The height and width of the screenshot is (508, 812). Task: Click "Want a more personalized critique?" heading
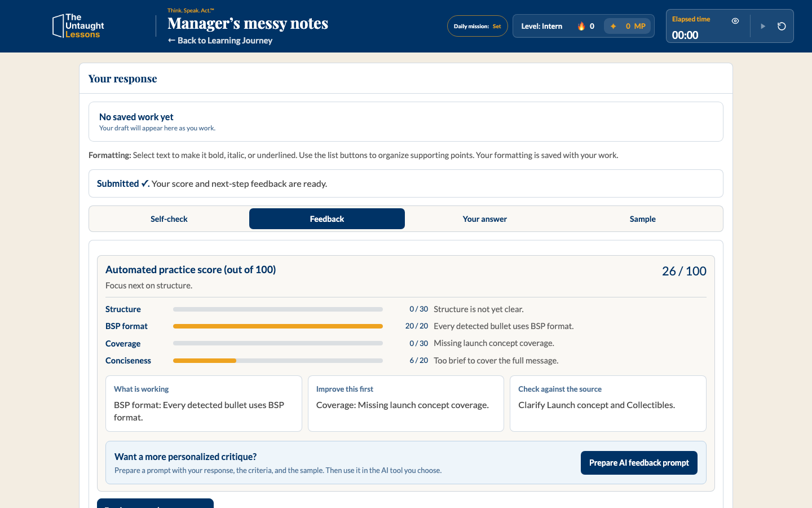186,457
